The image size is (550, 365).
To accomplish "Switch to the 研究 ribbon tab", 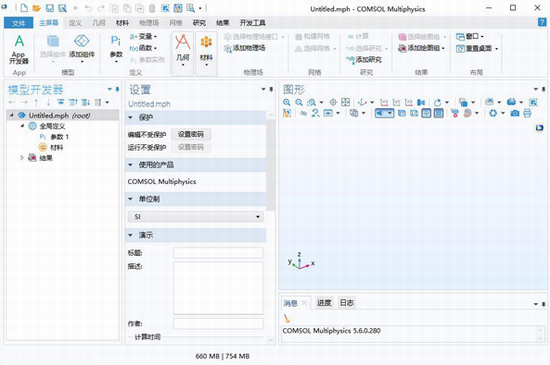I will (x=199, y=23).
